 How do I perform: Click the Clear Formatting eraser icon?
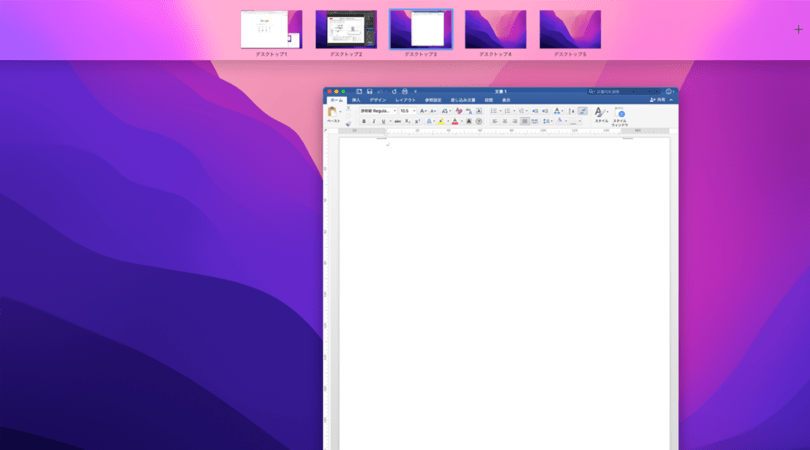click(x=459, y=111)
